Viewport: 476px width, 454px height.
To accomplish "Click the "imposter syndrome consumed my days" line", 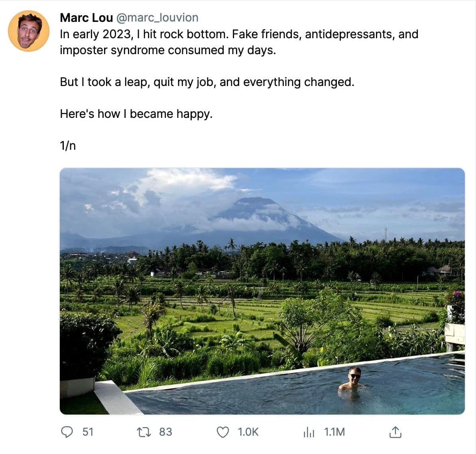I will (x=167, y=50).
